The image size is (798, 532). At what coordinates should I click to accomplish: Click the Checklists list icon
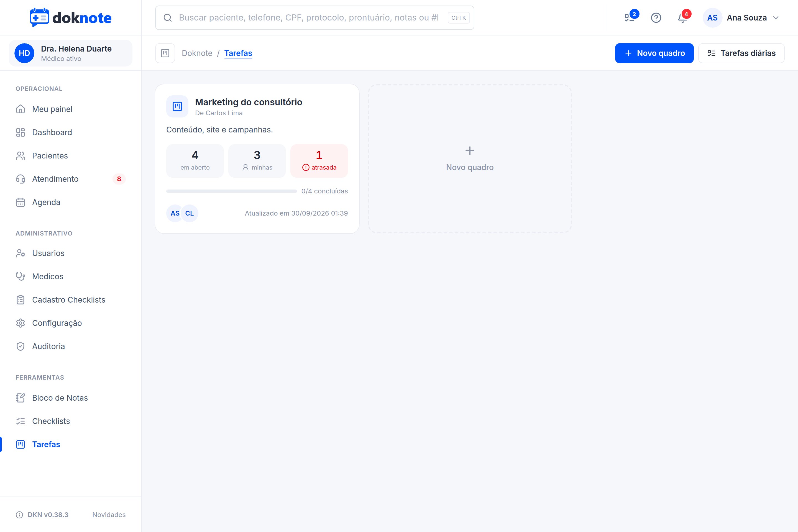coord(20,421)
